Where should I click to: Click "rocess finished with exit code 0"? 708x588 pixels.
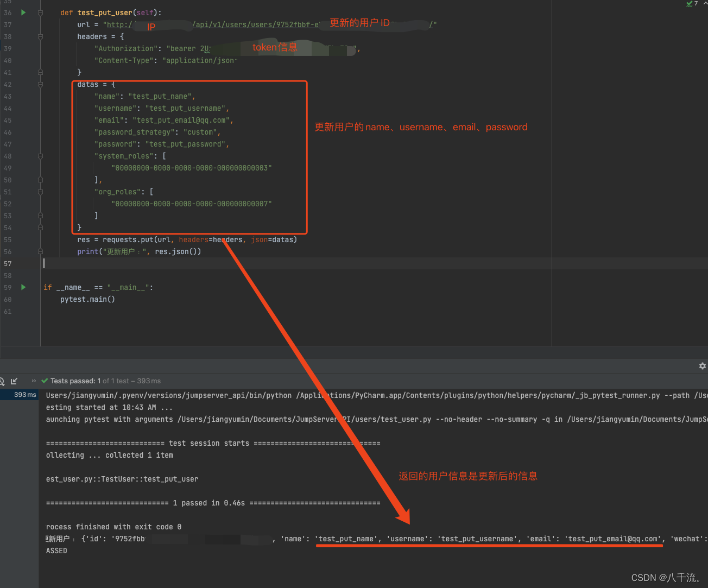tap(113, 527)
